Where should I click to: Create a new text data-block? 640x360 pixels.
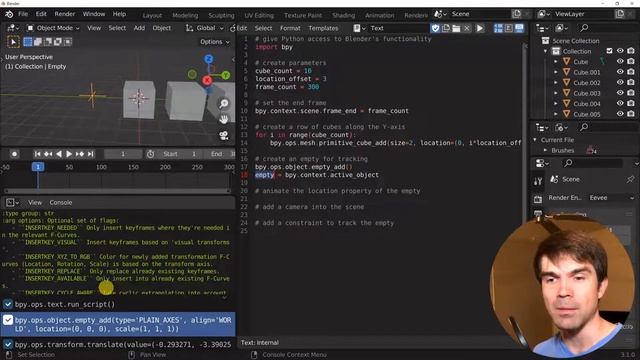[446, 28]
